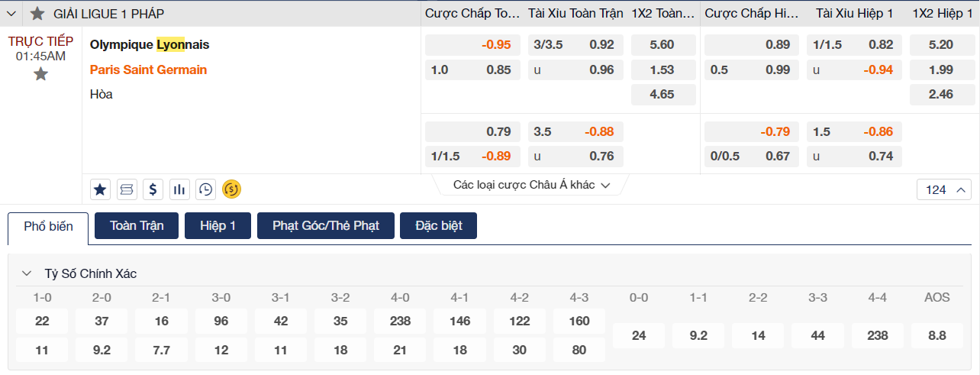Bet on 1X2 full-match odds 5.60
Viewport: 980px width, 375px height.
pos(662,45)
